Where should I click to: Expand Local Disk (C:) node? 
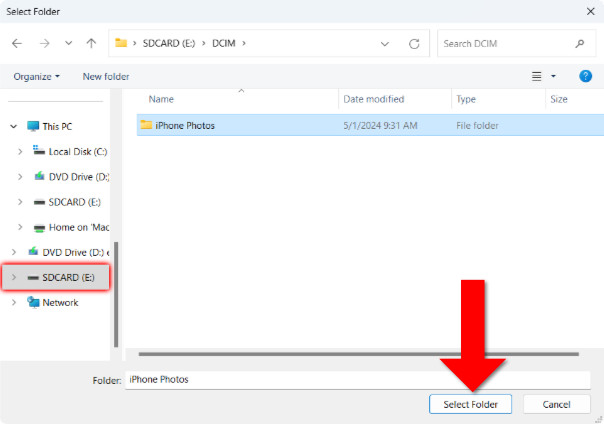20,152
